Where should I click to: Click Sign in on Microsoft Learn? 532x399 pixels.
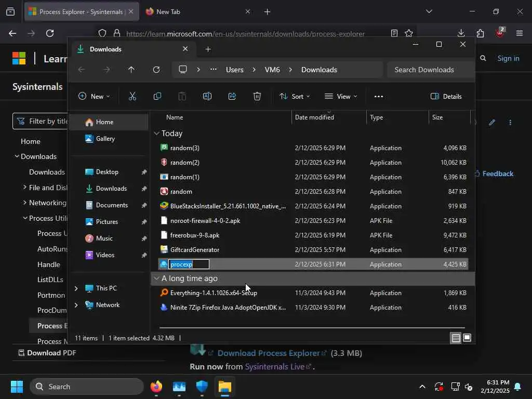click(508, 58)
